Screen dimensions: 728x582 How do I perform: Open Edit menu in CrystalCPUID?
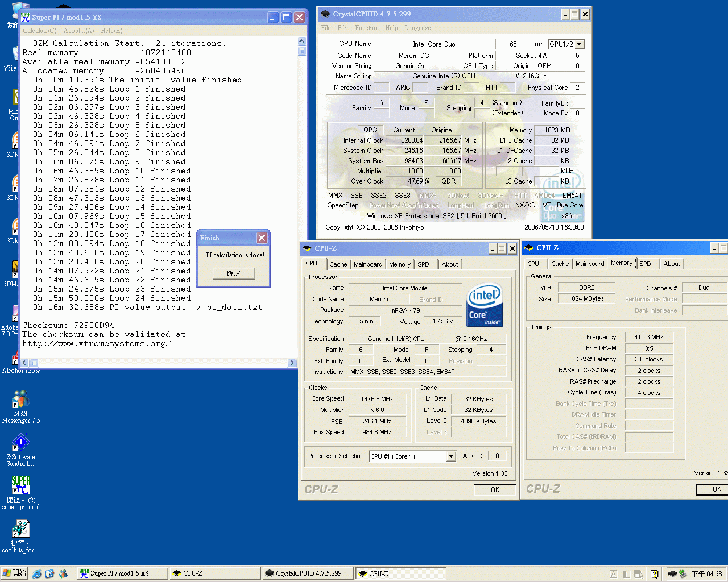click(343, 28)
